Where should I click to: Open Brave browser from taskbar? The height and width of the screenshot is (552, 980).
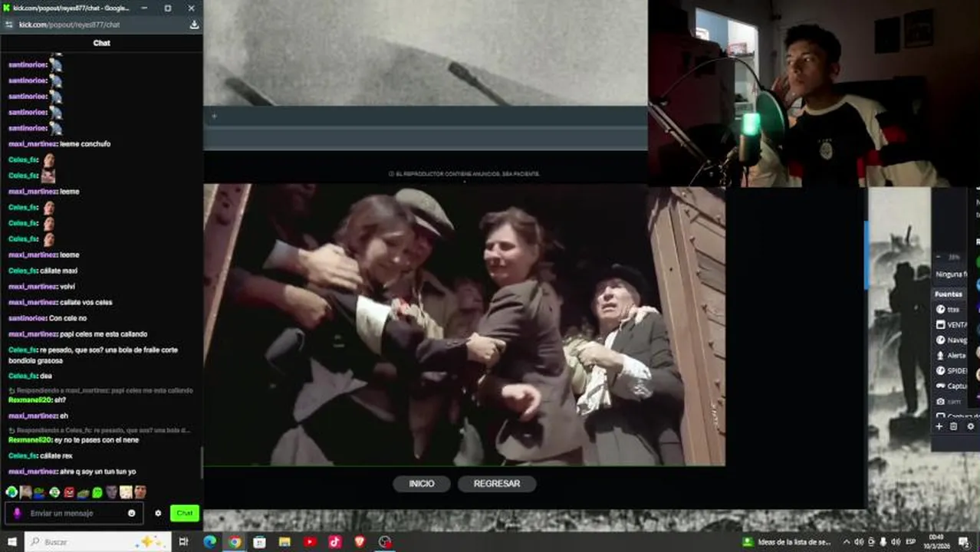360,542
